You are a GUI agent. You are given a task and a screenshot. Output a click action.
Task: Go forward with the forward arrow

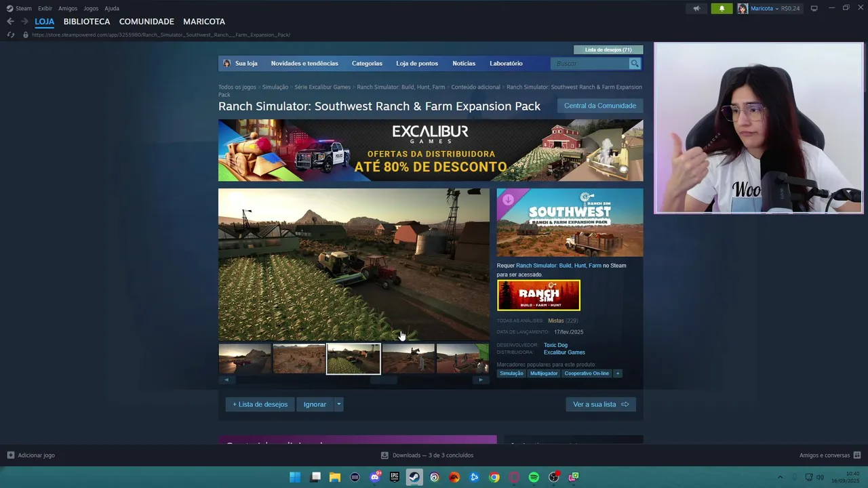point(24,22)
